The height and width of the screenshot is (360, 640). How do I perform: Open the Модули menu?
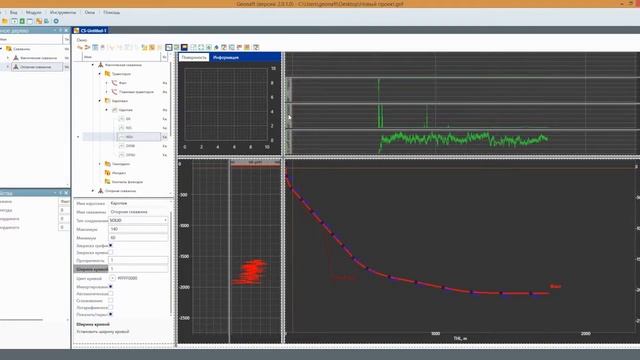coord(33,13)
